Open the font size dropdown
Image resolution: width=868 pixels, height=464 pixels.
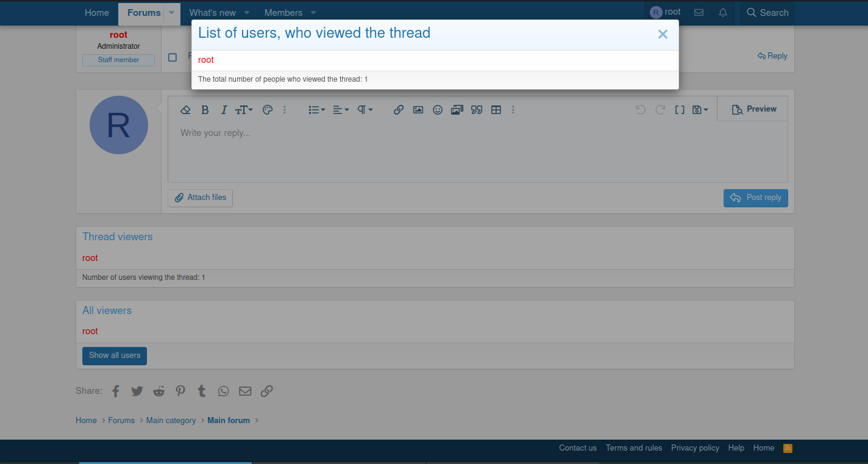pyautogui.click(x=244, y=110)
